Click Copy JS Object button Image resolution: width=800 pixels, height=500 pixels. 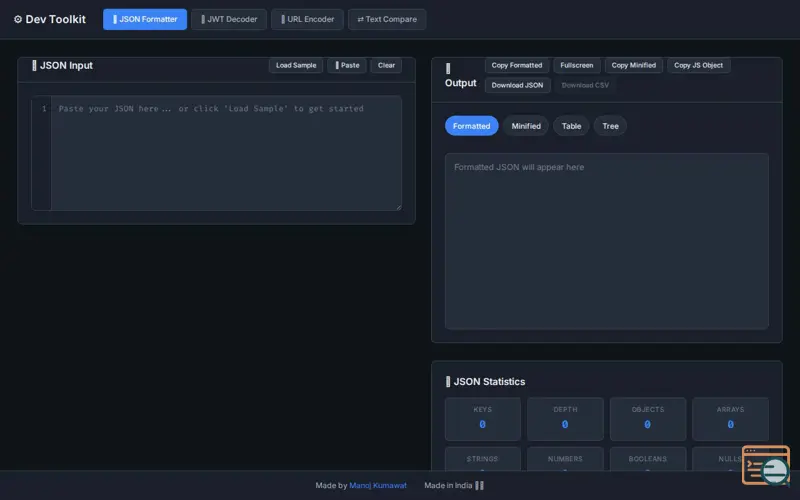(698, 65)
